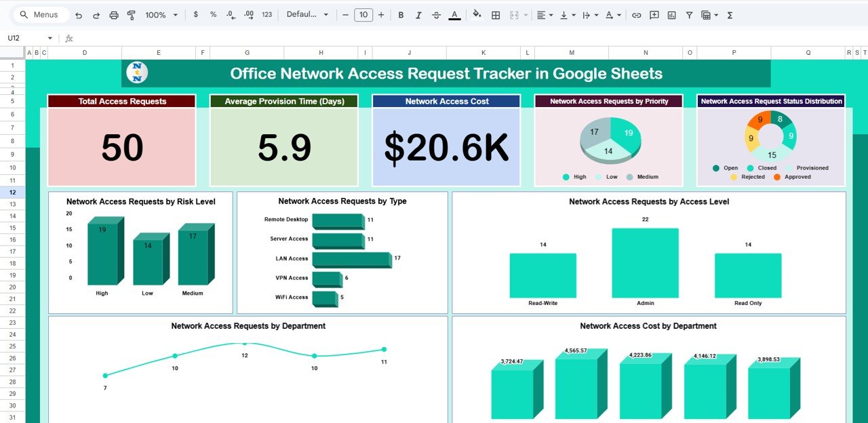The width and height of the screenshot is (868, 423).
Task: Open the Default font dropdown
Action: tap(307, 15)
